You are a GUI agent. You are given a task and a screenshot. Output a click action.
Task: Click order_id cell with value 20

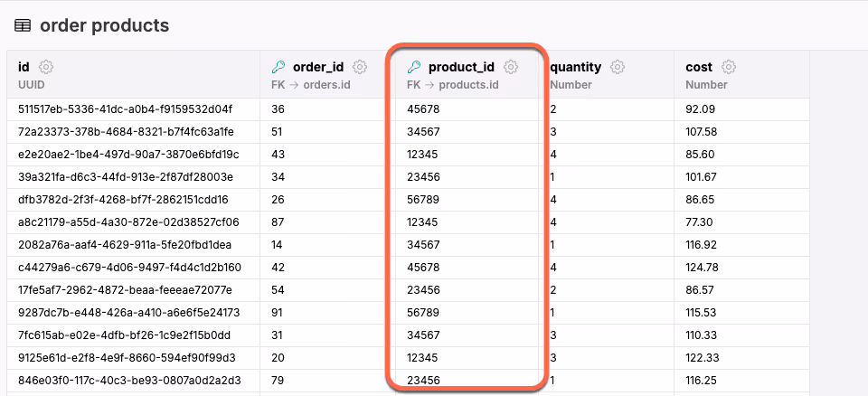pyautogui.click(x=327, y=358)
